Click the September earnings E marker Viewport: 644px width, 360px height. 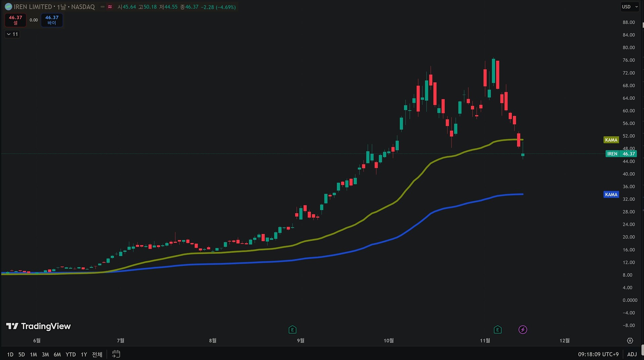[292, 330]
